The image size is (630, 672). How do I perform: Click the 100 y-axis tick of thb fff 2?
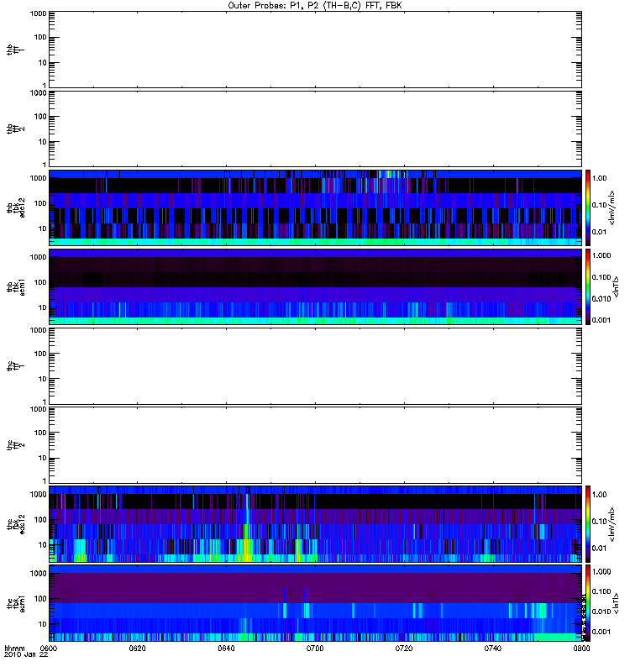(40, 117)
